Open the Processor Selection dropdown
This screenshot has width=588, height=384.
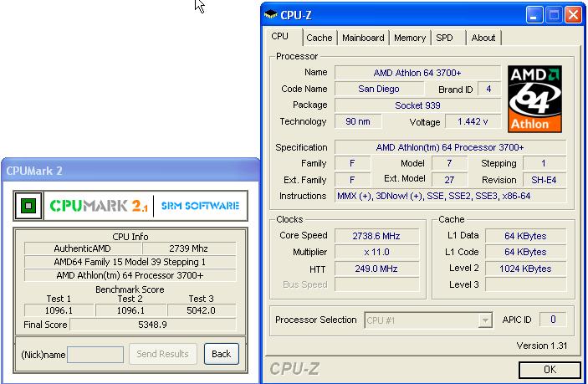485,320
